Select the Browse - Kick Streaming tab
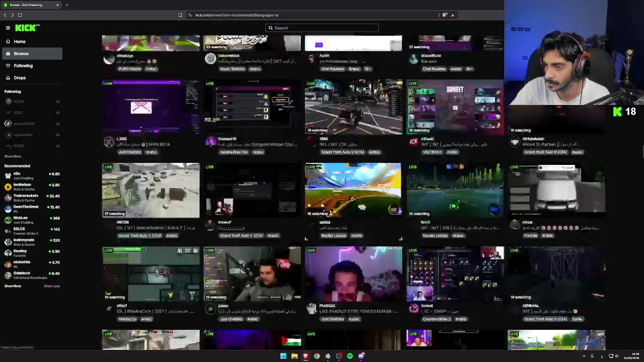This screenshot has width=644, height=362. tap(31, 5)
